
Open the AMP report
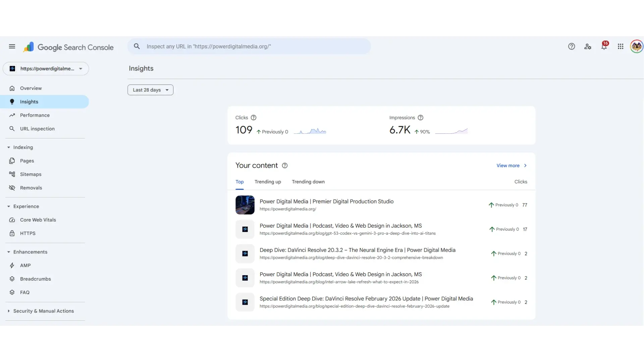pyautogui.click(x=25, y=265)
